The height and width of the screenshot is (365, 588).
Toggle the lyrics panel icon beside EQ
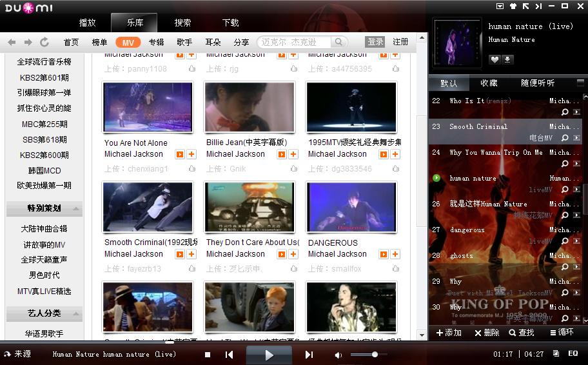pyautogui.click(x=556, y=353)
